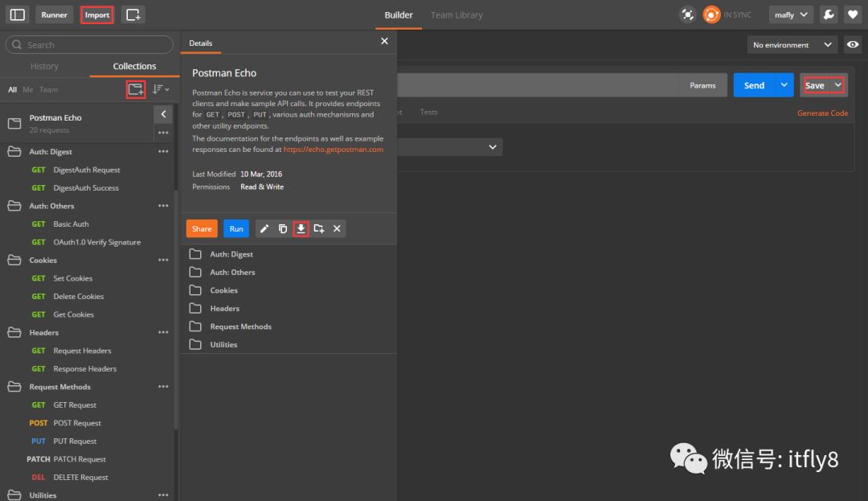Open the mafly user dropdown
Image resolution: width=868 pixels, height=501 pixels.
pos(791,15)
